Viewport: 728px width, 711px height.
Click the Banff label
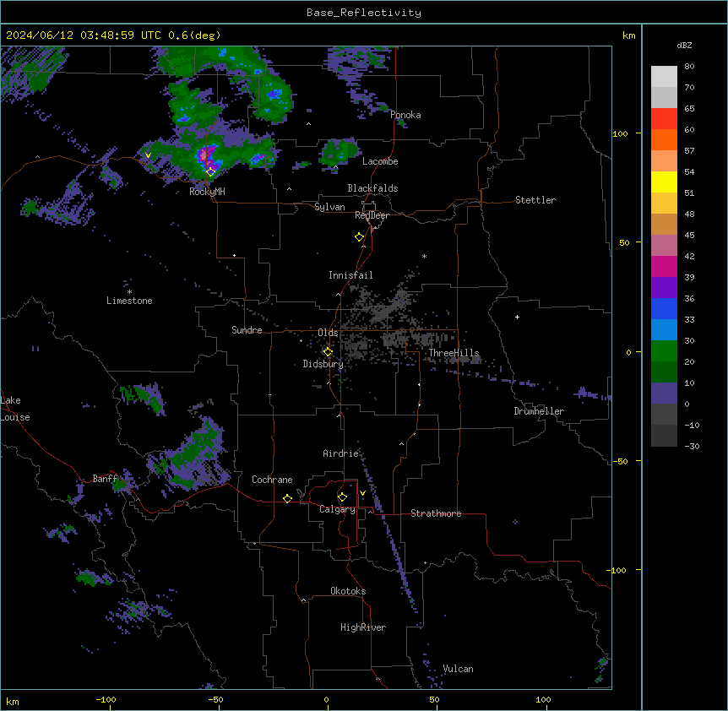point(106,479)
